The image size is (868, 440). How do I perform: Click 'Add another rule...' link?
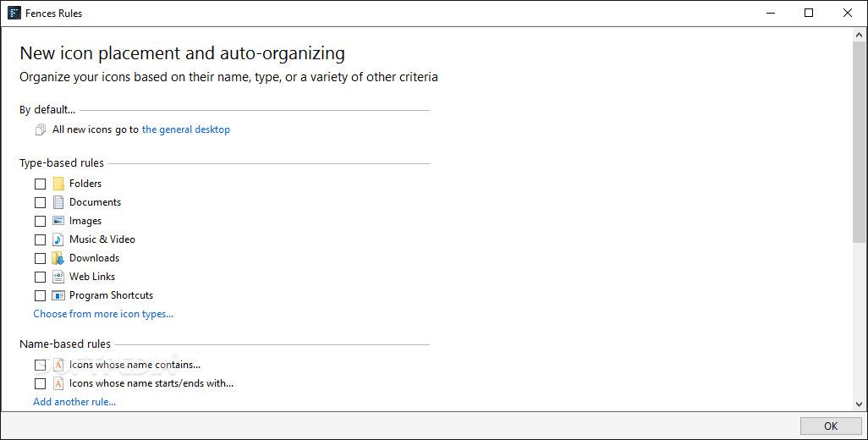coord(74,403)
